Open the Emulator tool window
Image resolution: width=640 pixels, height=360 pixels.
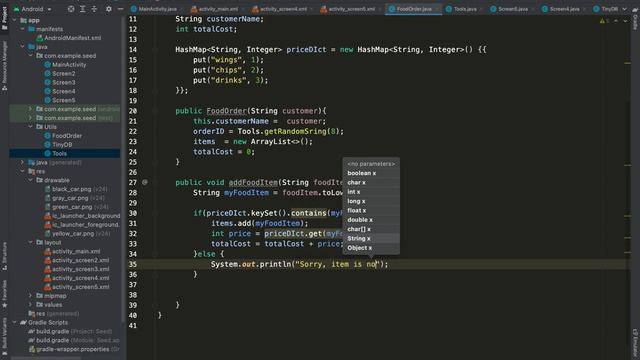[x=635, y=343]
